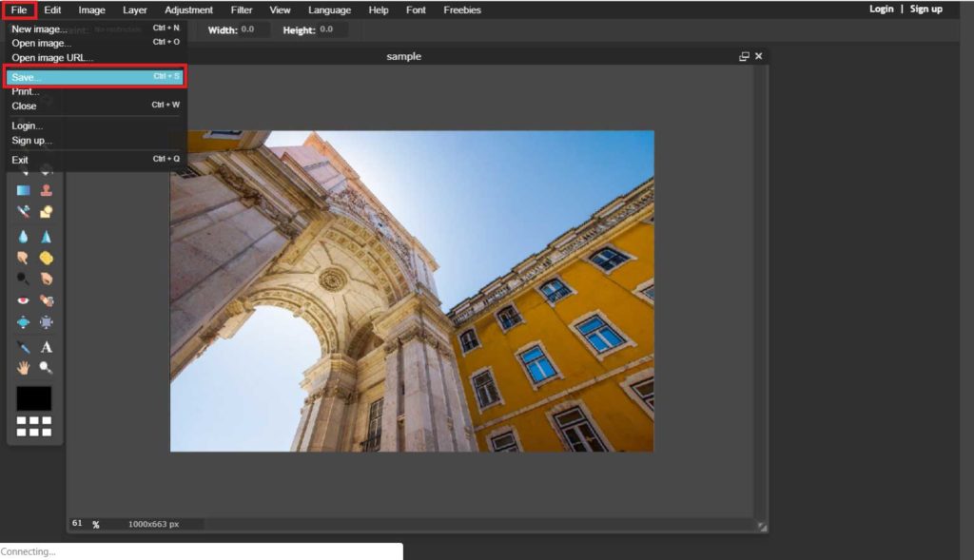Choose Login... from the File menu
Image resolution: width=974 pixels, height=560 pixels.
pyautogui.click(x=96, y=126)
